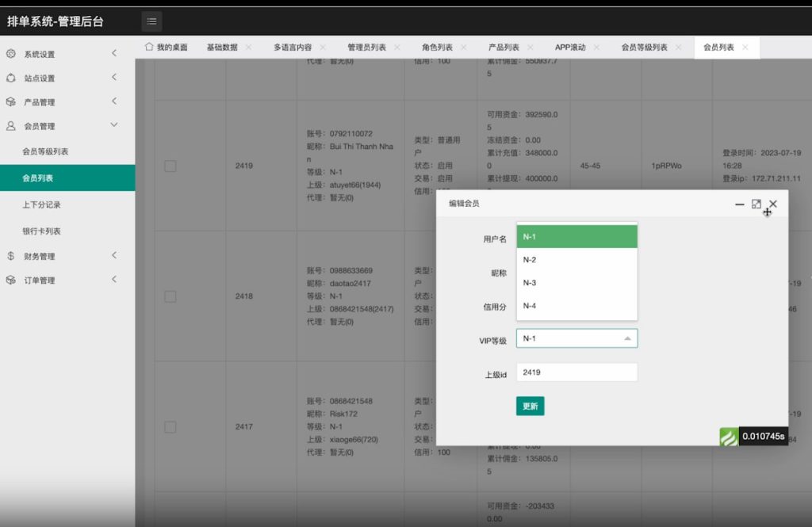
Task: Click the 财务管理 dollar icon
Action: pyautogui.click(x=11, y=256)
